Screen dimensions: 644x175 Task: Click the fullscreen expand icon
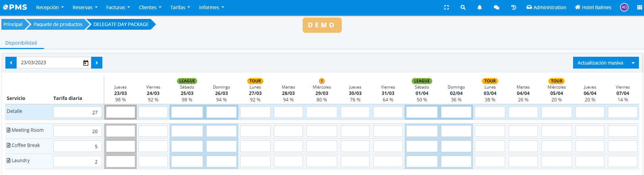point(446,7)
